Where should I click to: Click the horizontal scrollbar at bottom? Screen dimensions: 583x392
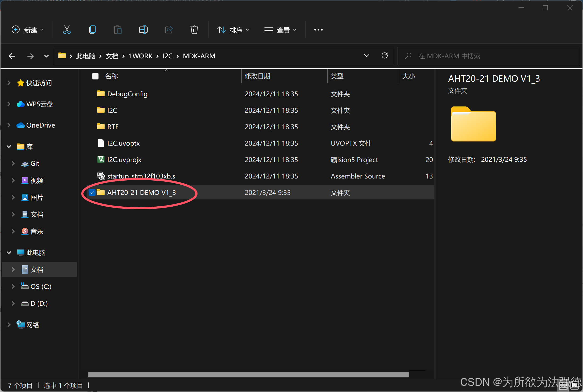pos(248,375)
